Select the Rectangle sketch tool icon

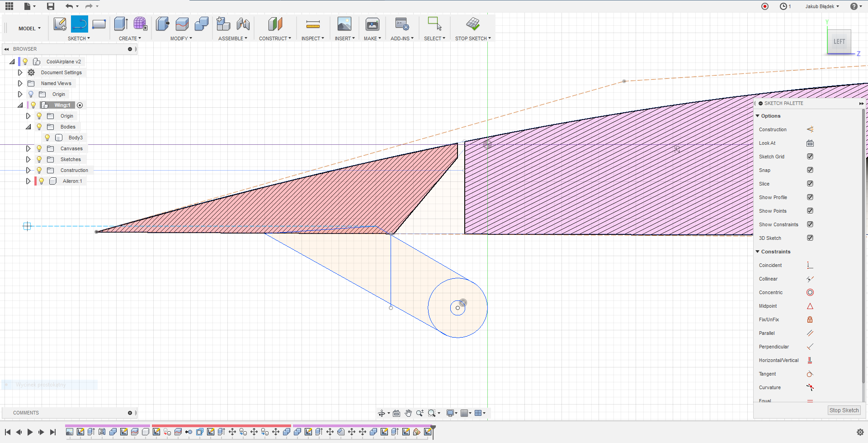(99, 24)
